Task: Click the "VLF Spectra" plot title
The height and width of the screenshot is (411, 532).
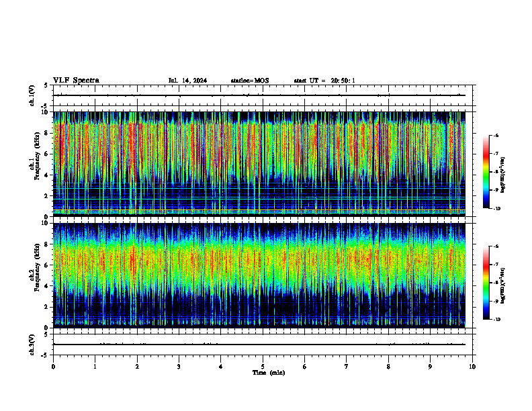Action: (x=76, y=81)
